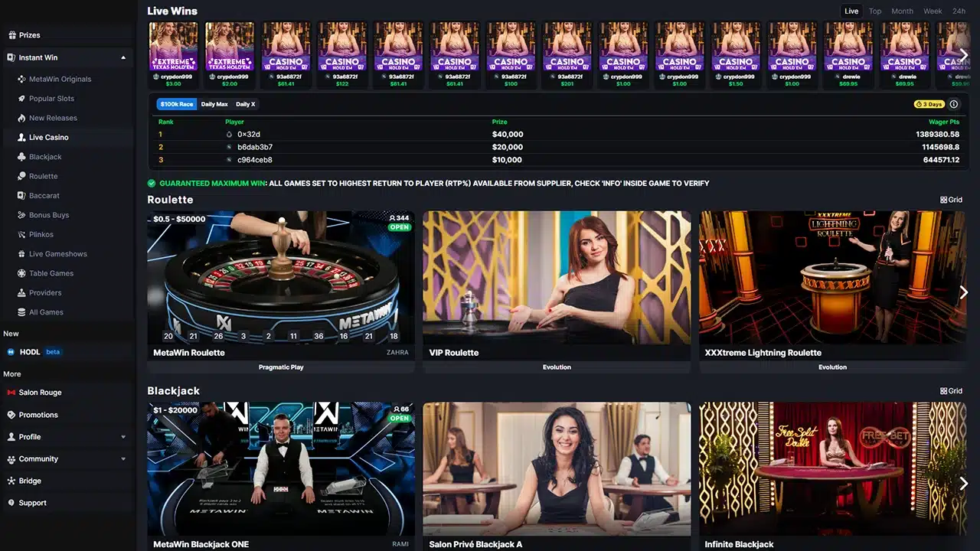Open XXXtreme Lightning Roulette thumbnail
This screenshot has height=551, width=980.
click(x=833, y=278)
